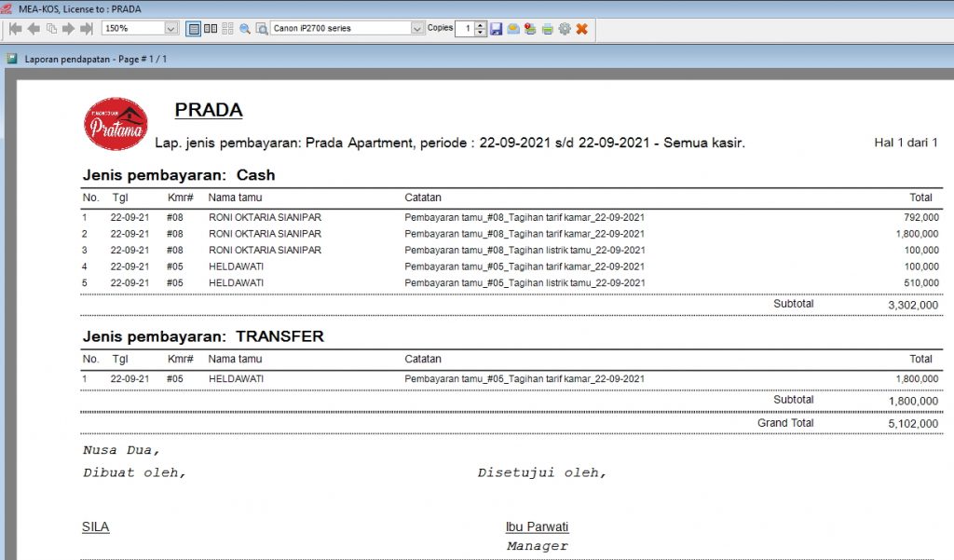The image size is (954, 560).
Task: Go to the next report page
Action: (68, 29)
